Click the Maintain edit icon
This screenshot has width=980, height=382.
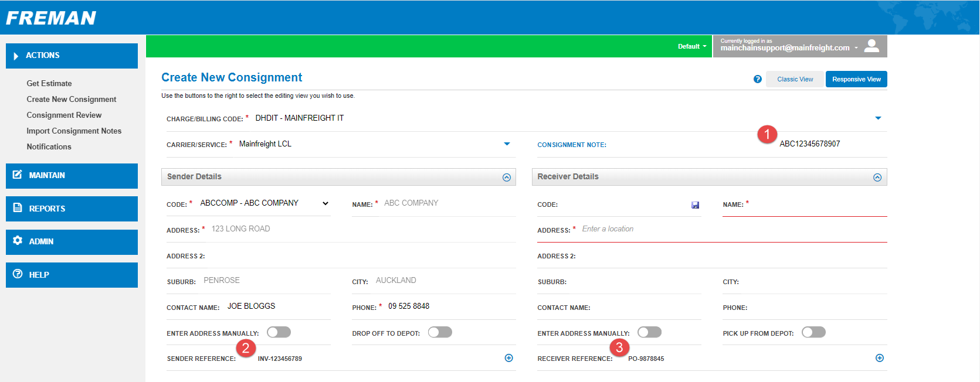click(x=18, y=175)
